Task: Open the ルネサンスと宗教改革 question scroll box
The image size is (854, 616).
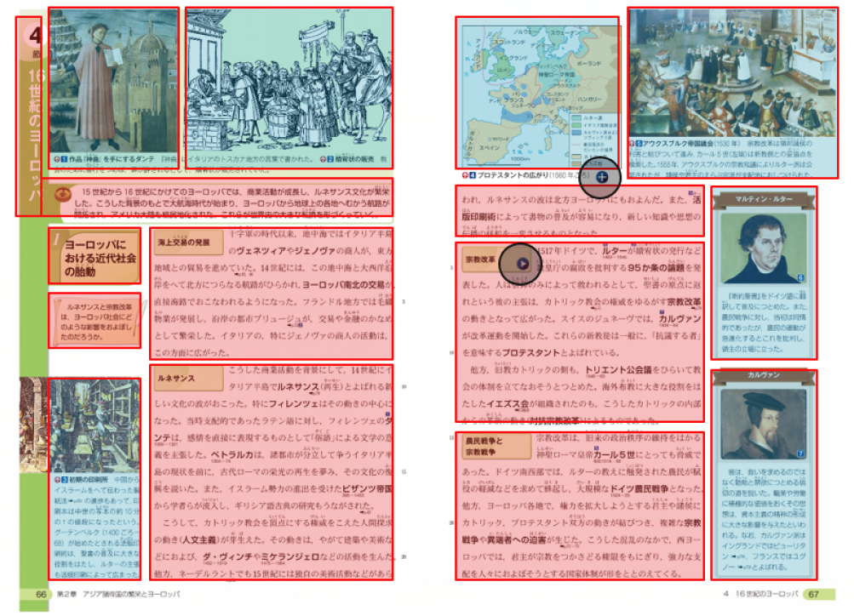Action: pyautogui.click(x=95, y=319)
